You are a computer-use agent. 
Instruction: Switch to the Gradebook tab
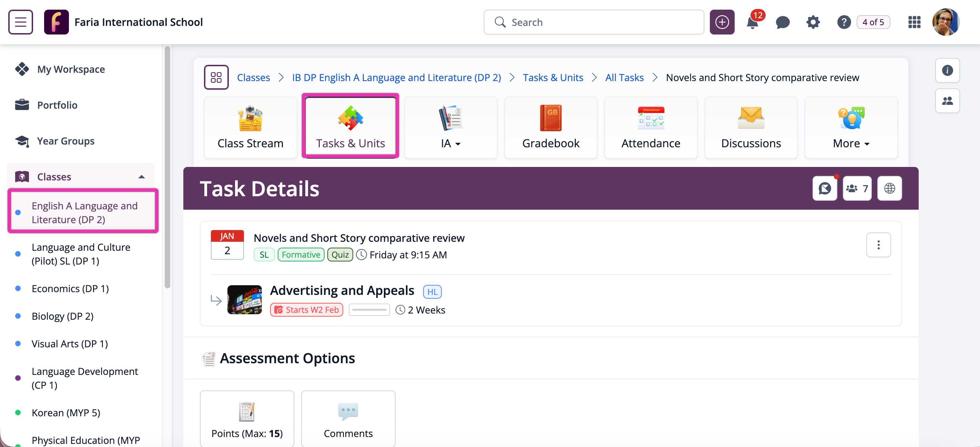click(x=551, y=128)
